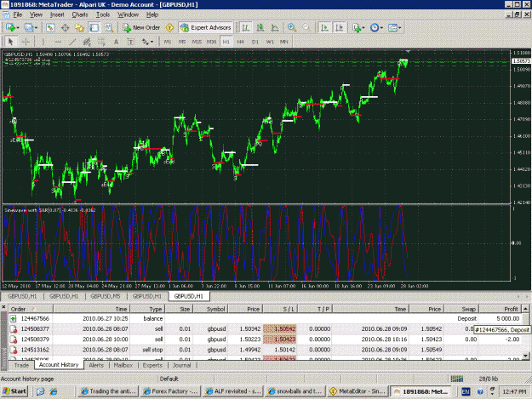
Task: Click the connection status bars indicator
Action: (x=457, y=379)
